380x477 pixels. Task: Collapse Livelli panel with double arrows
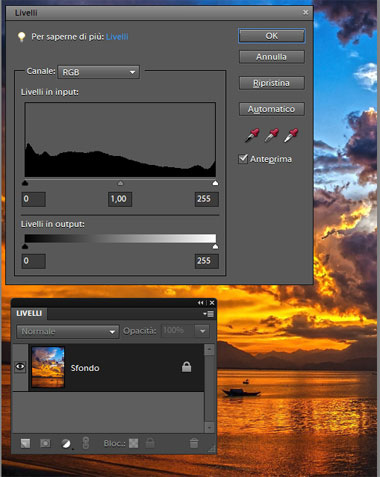click(x=200, y=303)
